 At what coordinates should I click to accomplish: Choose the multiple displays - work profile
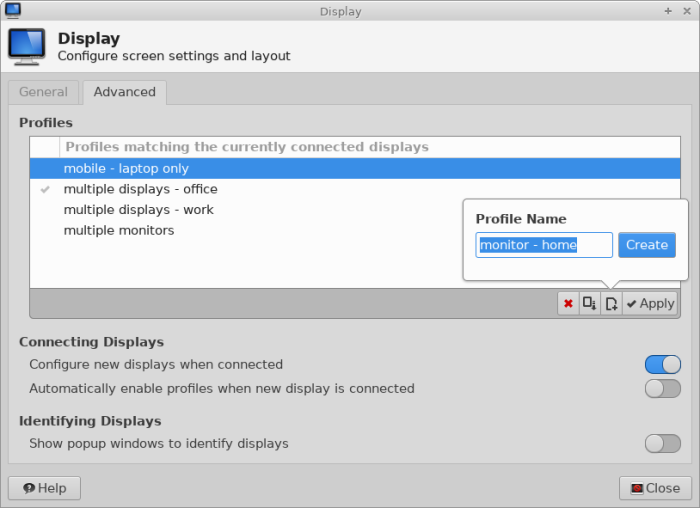click(138, 210)
